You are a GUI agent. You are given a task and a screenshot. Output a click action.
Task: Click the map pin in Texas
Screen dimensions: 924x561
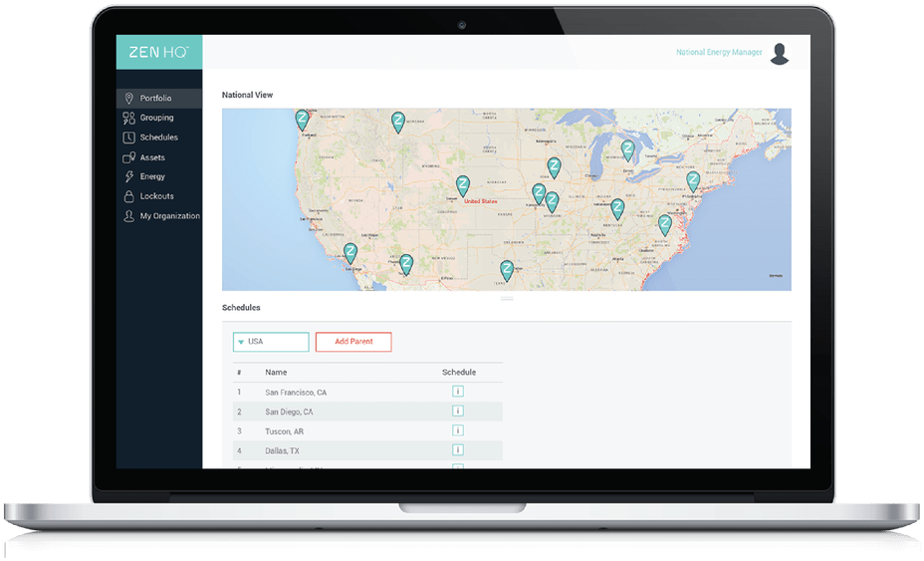[x=507, y=270]
